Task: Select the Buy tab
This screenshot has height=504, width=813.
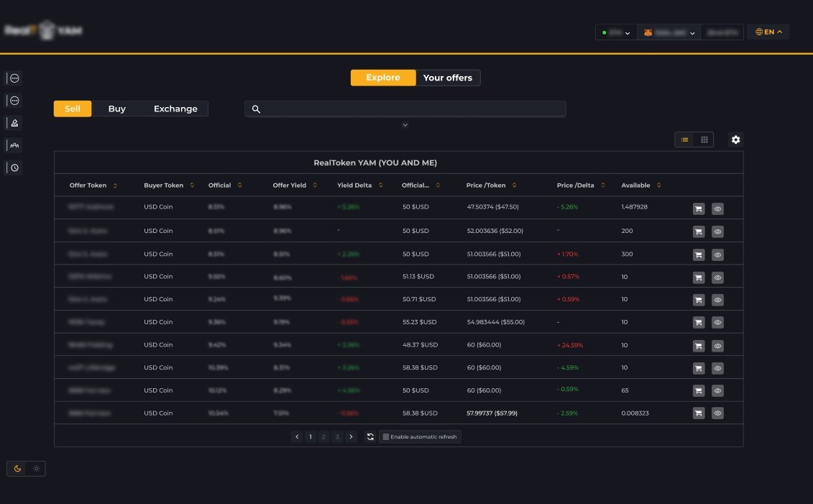Action: pos(116,109)
